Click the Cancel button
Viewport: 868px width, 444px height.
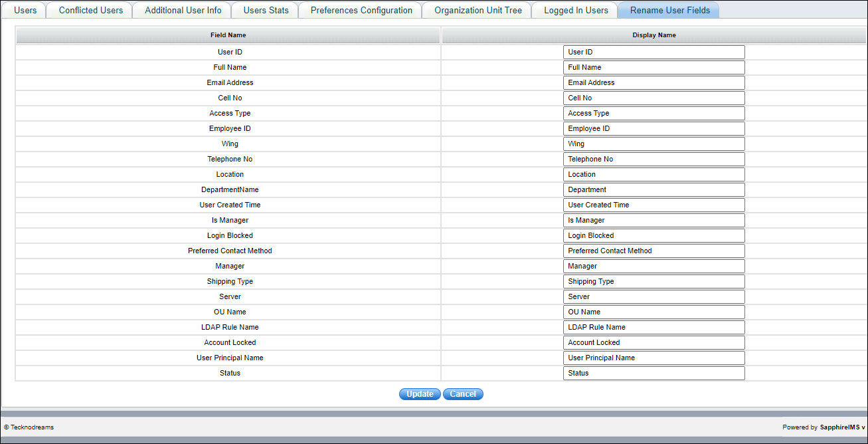[463, 394]
